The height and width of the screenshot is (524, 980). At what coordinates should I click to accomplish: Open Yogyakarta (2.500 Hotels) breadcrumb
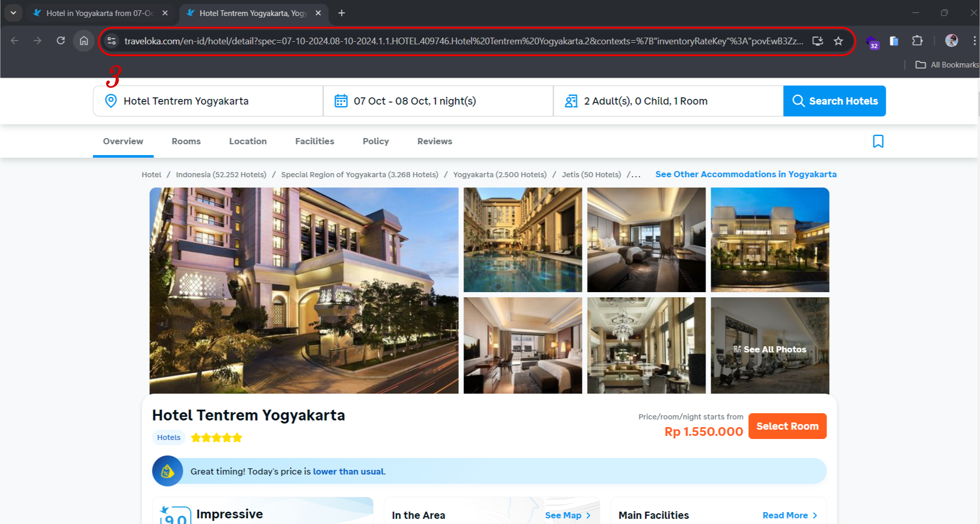(500, 175)
